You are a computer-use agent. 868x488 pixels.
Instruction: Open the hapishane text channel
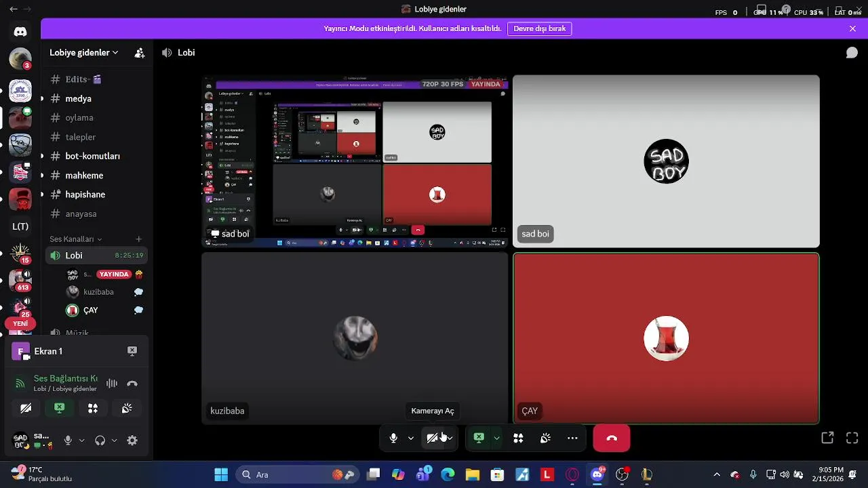point(96,195)
